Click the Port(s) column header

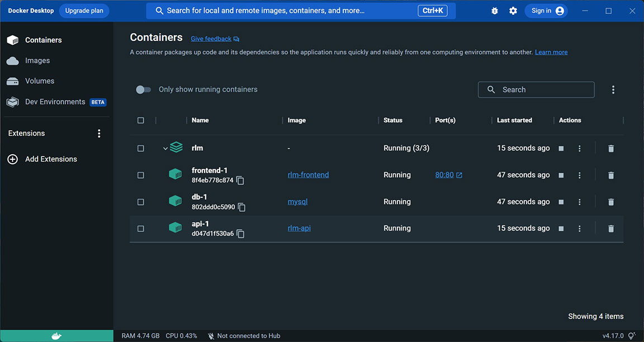pyautogui.click(x=445, y=120)
